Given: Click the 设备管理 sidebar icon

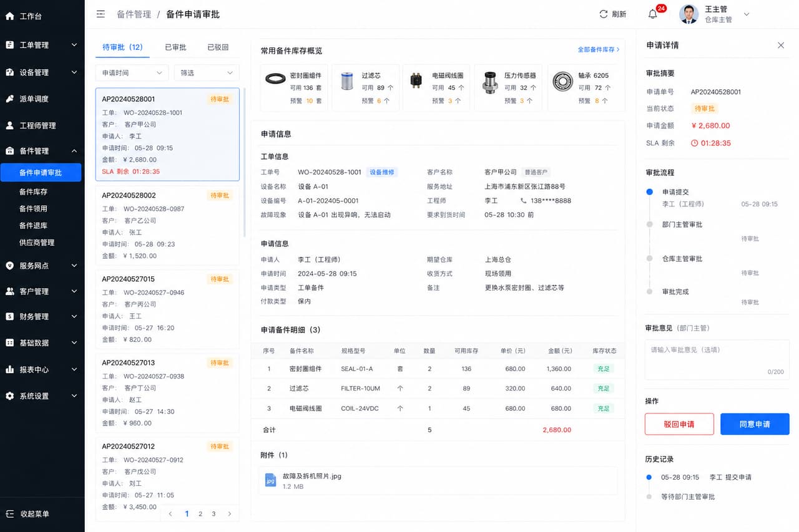Looking at the screenshot, I should click(x=9, y=72).
